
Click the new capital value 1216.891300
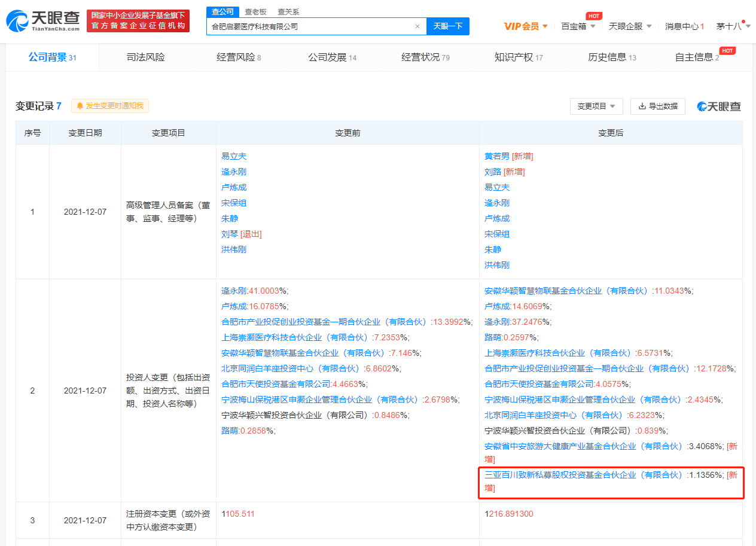point(509,514)
